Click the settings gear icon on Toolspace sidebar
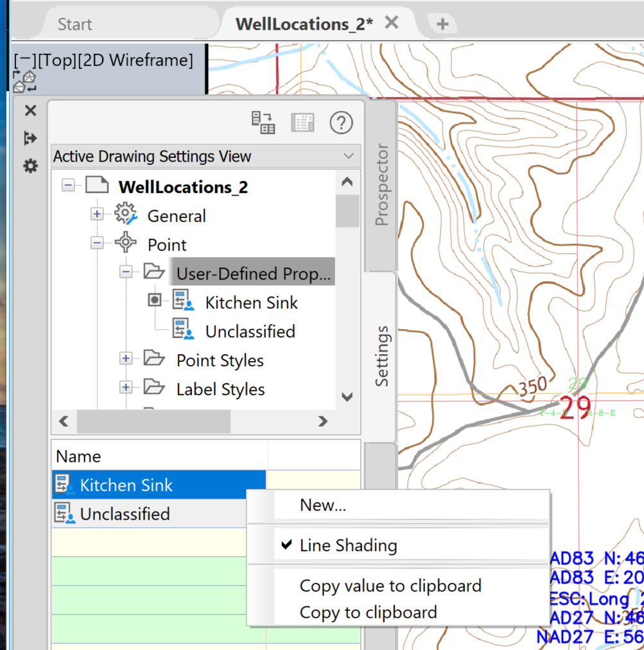 click(x=30, y=166)
